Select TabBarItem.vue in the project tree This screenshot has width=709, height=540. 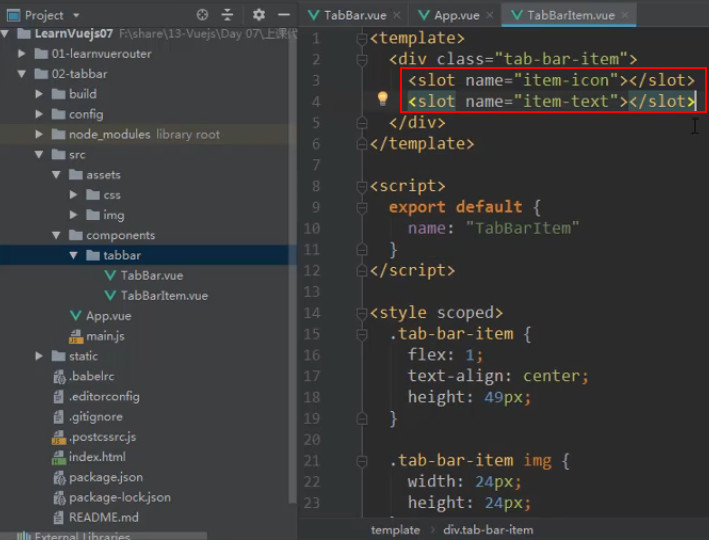[x=164, y=295]
